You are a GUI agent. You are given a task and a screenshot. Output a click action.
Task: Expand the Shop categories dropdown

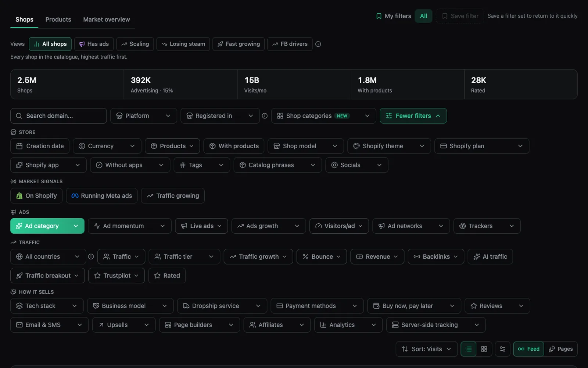point(323,116)
